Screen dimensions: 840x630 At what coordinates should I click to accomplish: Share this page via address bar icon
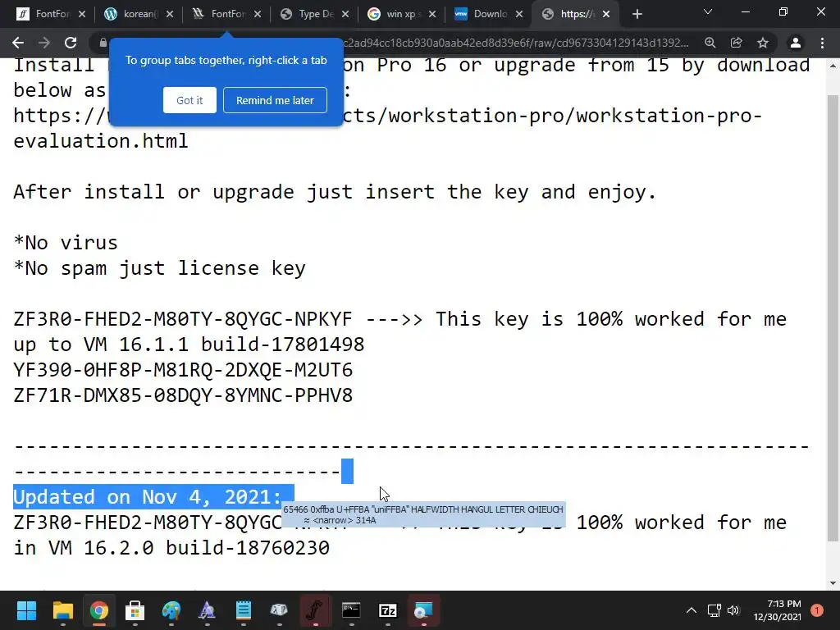tap(737, 43)
